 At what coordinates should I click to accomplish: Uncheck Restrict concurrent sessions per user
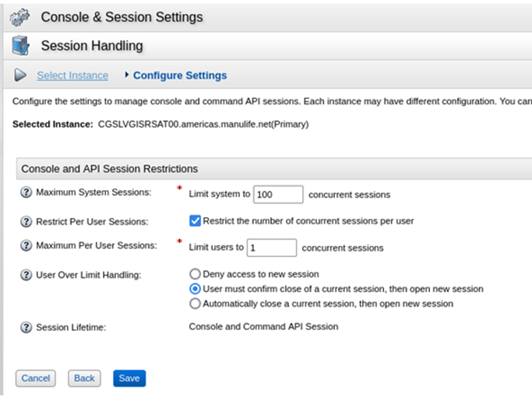[x=196, y=220]
